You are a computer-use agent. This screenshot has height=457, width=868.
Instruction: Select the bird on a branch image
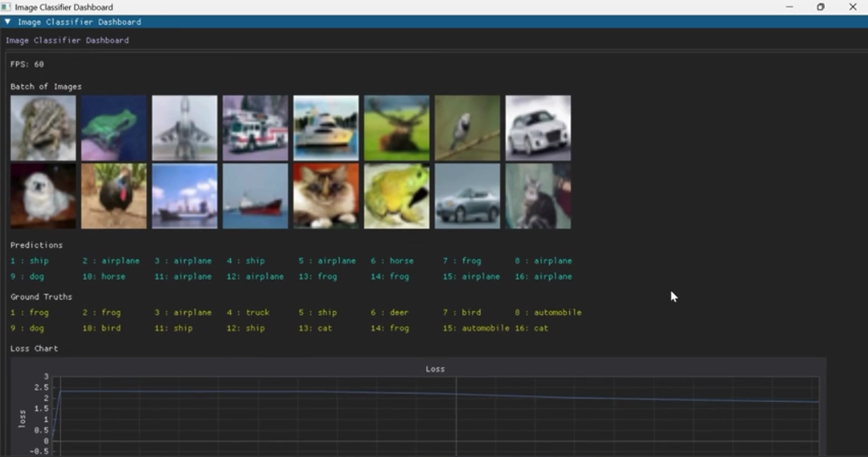pyautogui.click(x=467, y=128)
